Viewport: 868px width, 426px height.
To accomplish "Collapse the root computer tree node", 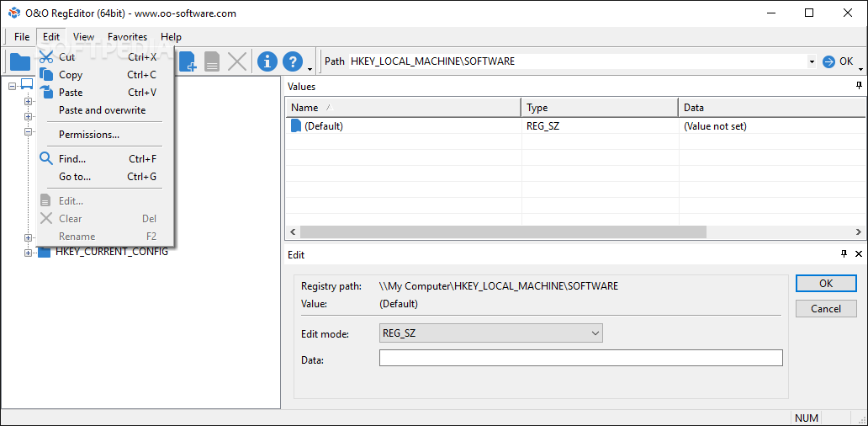I will coord(12,86).
